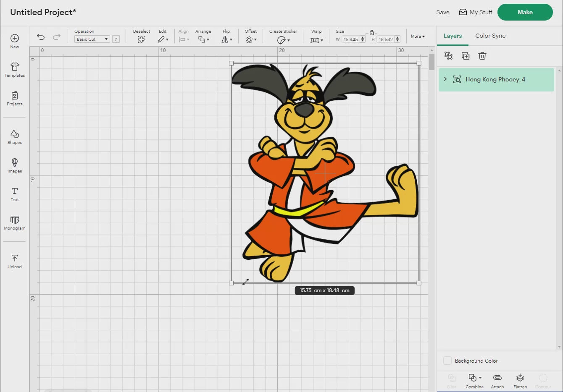The width and height of the screenshot is (563, 392).
Task: Click the height stepper arrows
Action: [397, 39]
